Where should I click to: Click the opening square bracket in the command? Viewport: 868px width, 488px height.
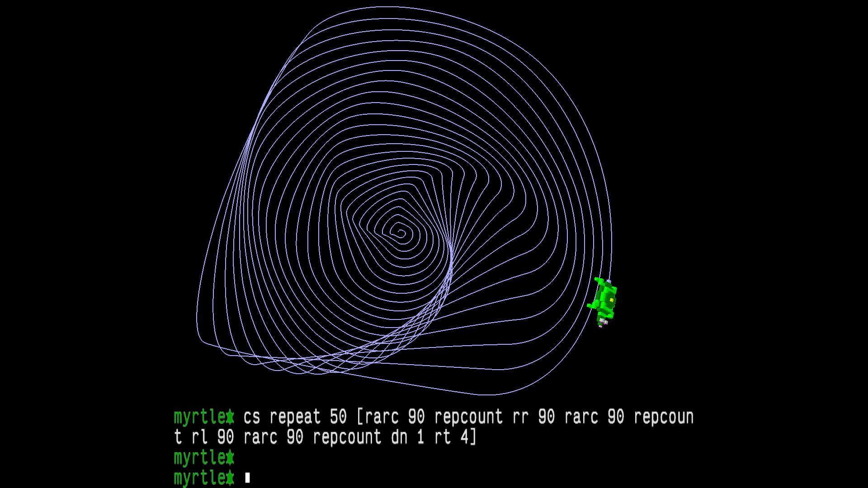360,417
